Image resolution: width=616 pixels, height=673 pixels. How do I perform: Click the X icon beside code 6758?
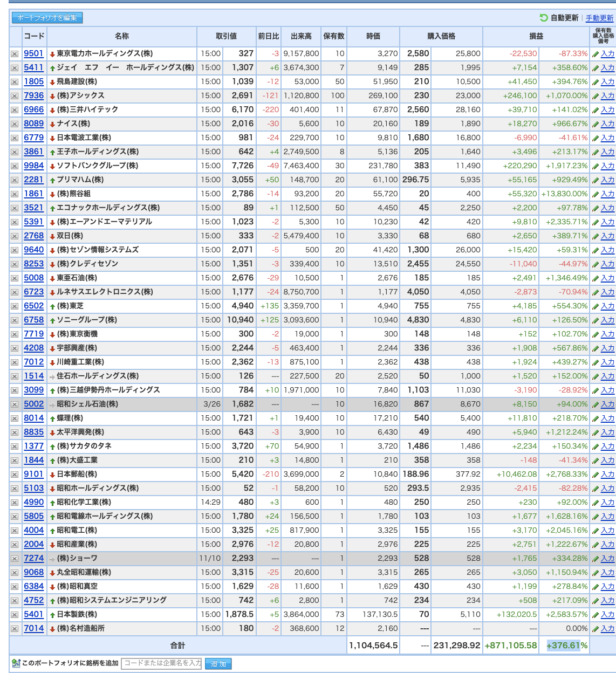(x=15, y=320)
